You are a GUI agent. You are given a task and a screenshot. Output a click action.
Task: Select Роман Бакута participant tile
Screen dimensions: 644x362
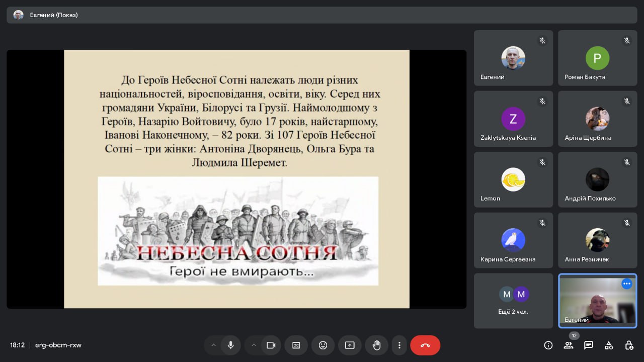[597, 58]
